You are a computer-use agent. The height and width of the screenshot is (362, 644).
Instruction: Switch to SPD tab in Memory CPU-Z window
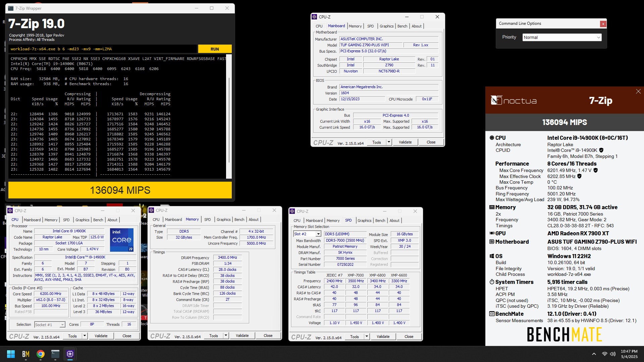pyautogui.click(x=207, y=220)
